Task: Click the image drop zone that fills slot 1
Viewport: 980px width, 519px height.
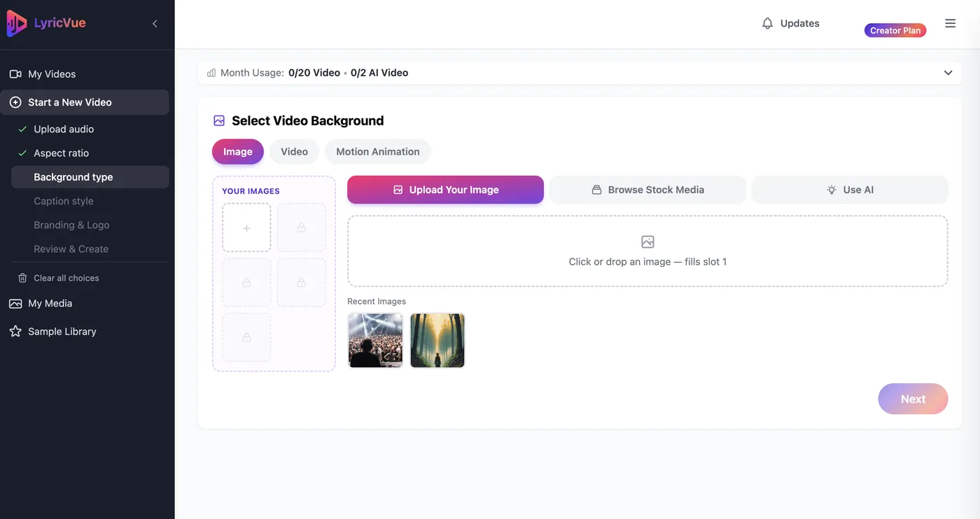Action: pyautogui.click(x=647, y=251)
